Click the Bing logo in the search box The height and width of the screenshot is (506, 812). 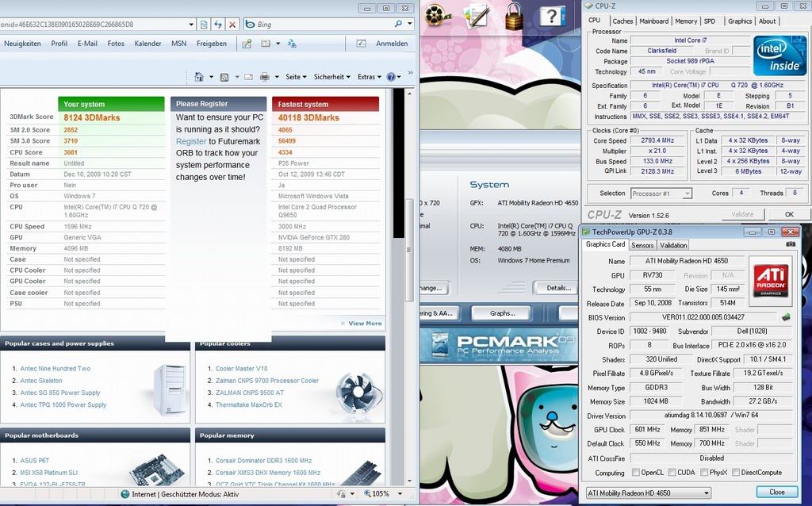pos(250,25)
